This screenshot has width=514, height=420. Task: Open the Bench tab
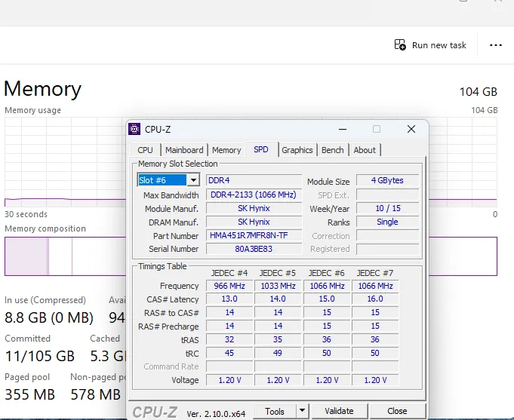[x=333, y=150]
